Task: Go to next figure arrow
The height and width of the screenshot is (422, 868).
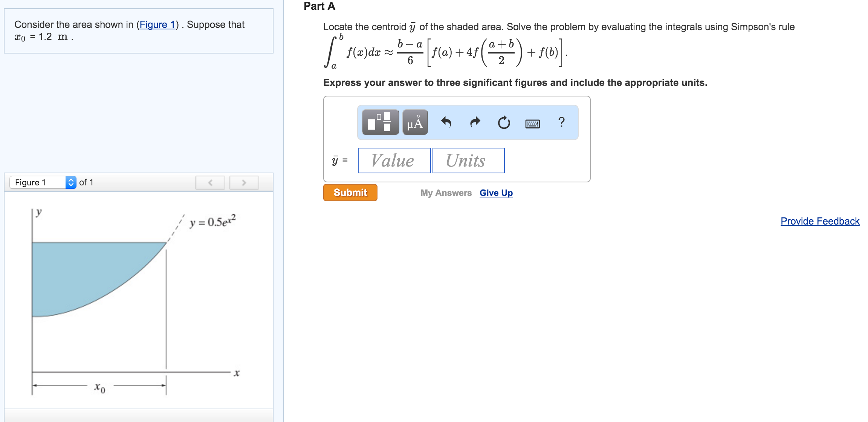Action: click(244, 183)
